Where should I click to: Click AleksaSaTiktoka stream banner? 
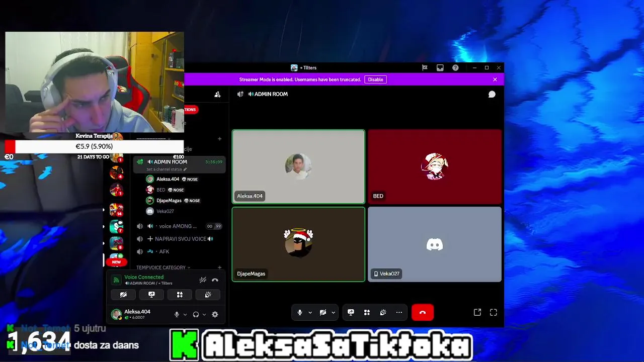pyautogui.click(x=321, y=345)
